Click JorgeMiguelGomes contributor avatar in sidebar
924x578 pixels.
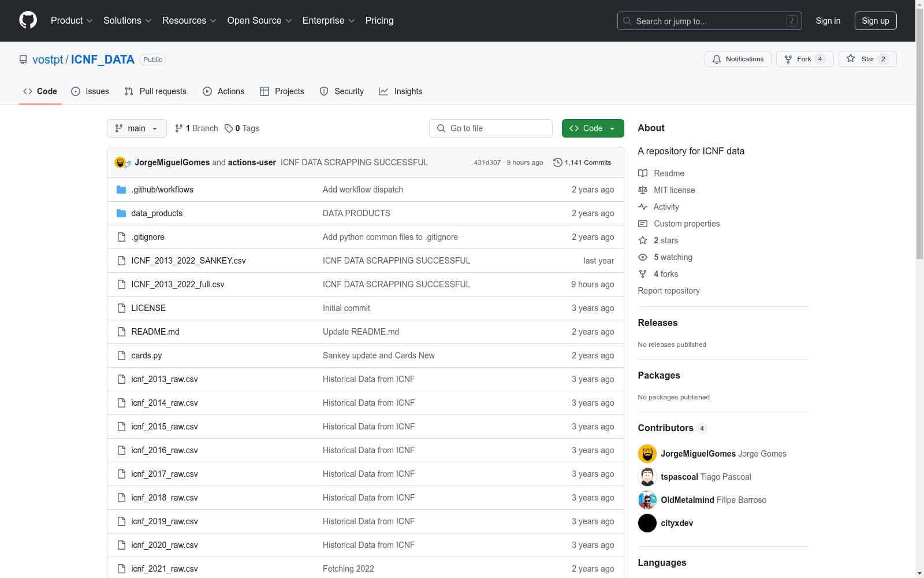click(647, 454)
